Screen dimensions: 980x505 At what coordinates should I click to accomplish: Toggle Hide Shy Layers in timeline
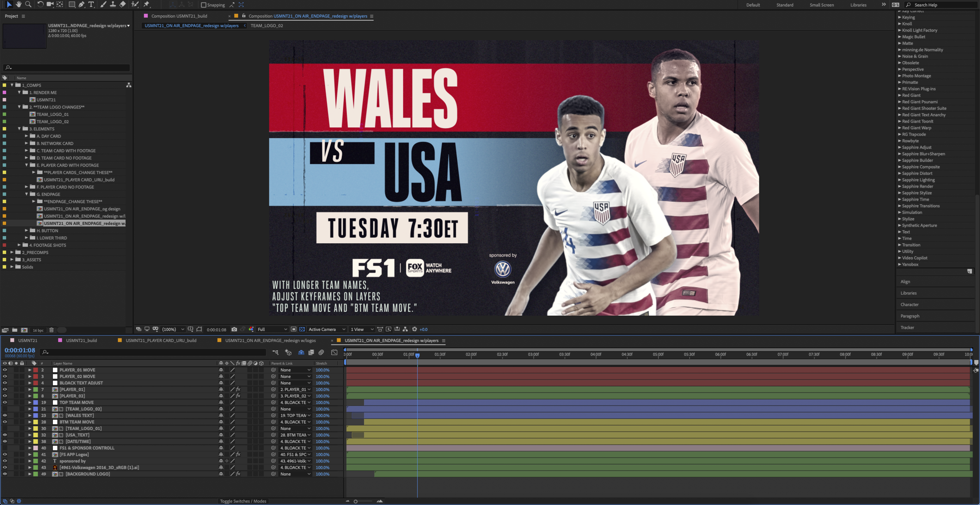(x=301, y=353)
